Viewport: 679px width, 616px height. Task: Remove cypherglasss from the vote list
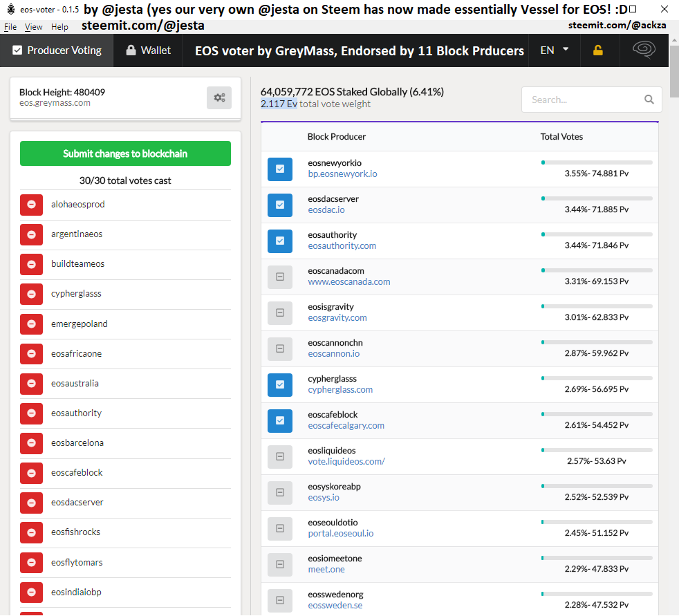click(x=32, y=294)
